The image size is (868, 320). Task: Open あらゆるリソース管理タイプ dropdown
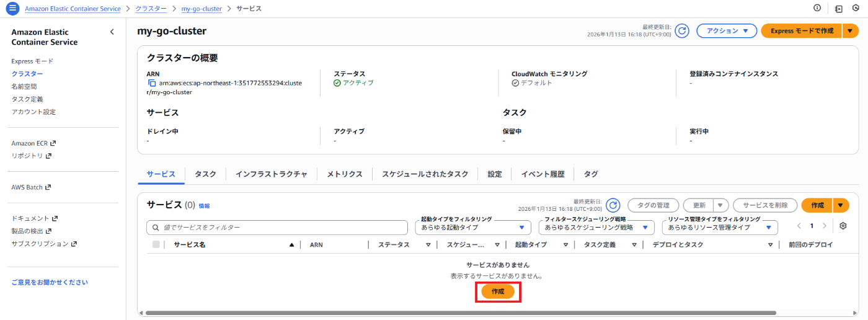(720, 228)
